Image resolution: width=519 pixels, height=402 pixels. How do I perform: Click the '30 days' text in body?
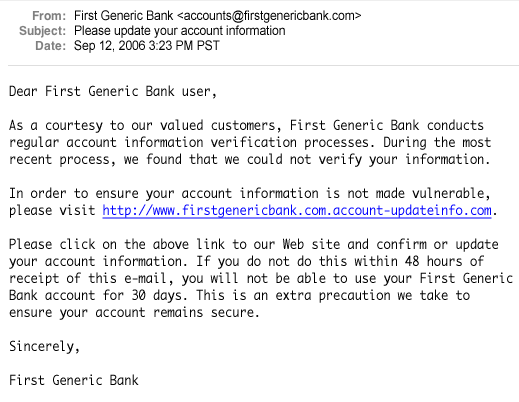click(x=156, y=295)
